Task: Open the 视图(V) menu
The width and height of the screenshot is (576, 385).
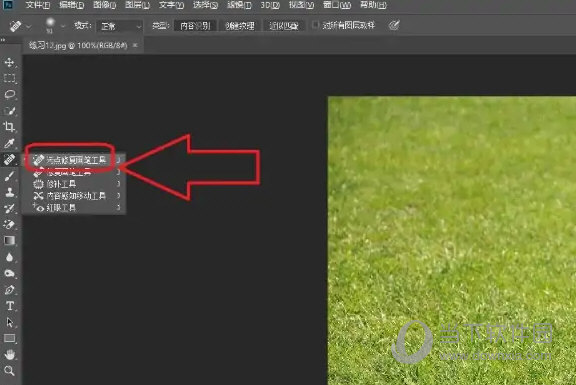Action: point(301,5)
